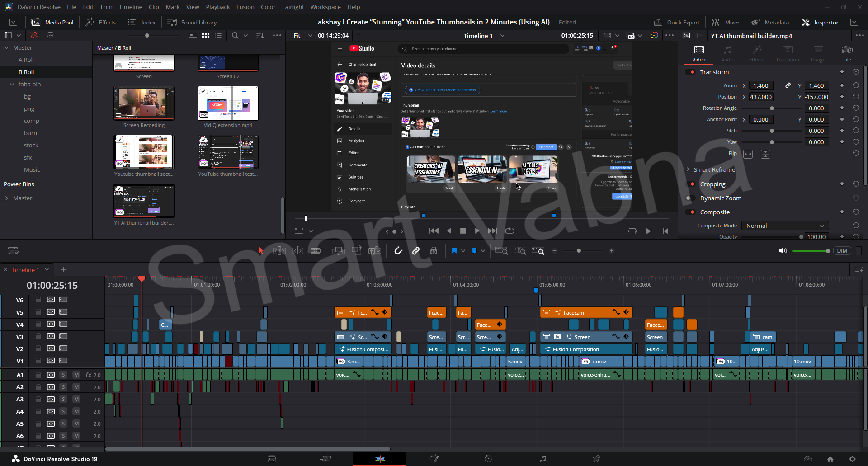Viewport: 868px width, 466px height.
Task: Click the Full Extent Zoom icon
Action: pos(501,251)
